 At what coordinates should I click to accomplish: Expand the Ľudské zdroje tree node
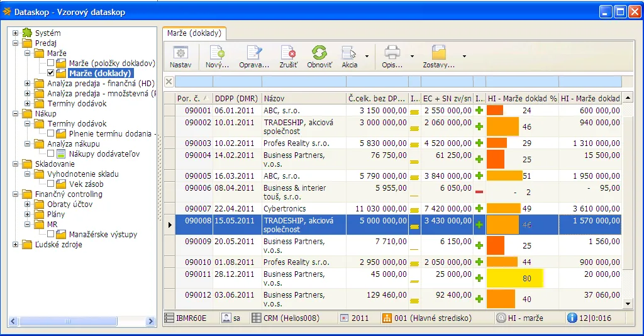(15, 244)
